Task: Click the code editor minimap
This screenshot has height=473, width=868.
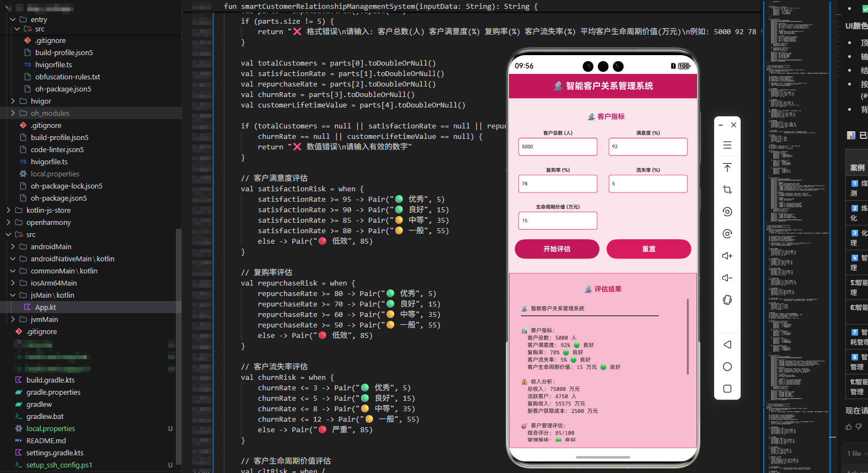Action: coord(797,237)
